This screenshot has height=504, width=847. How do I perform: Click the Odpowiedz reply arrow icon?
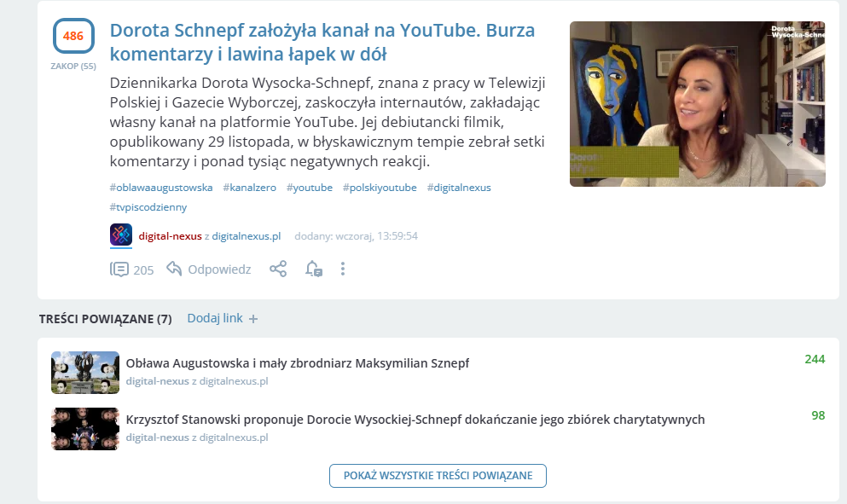tap(175, 269)
